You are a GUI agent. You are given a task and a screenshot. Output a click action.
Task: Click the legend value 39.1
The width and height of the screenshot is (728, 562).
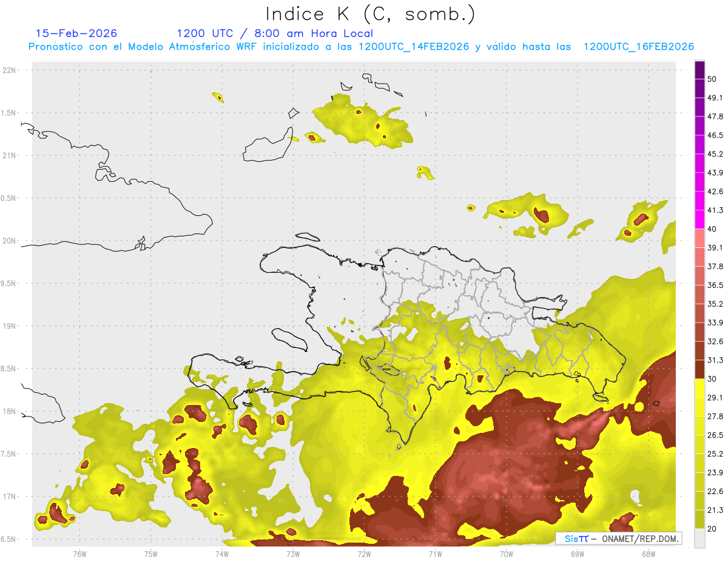click(715, 247)
